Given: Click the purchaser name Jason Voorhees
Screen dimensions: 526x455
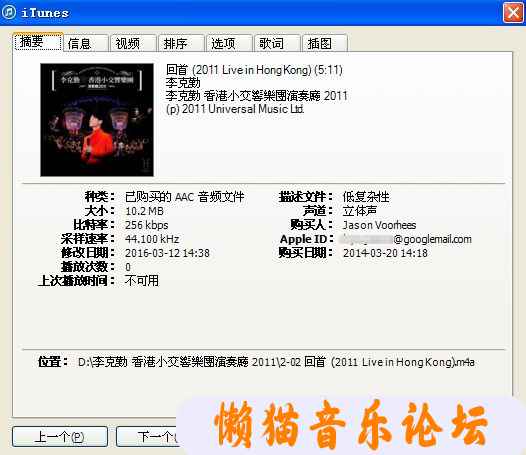Looking at the screenshot, I should pyautogui.click(x=379, y=225).
